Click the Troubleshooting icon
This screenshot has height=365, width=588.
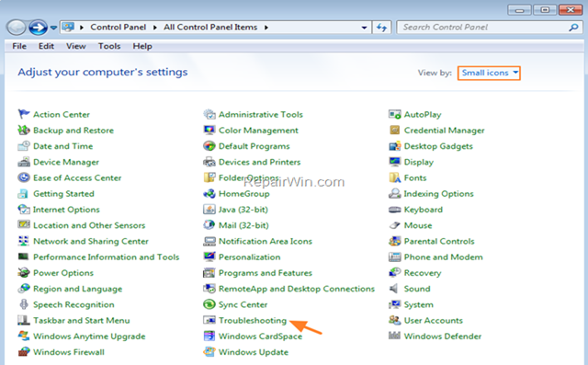coord(209,320)
